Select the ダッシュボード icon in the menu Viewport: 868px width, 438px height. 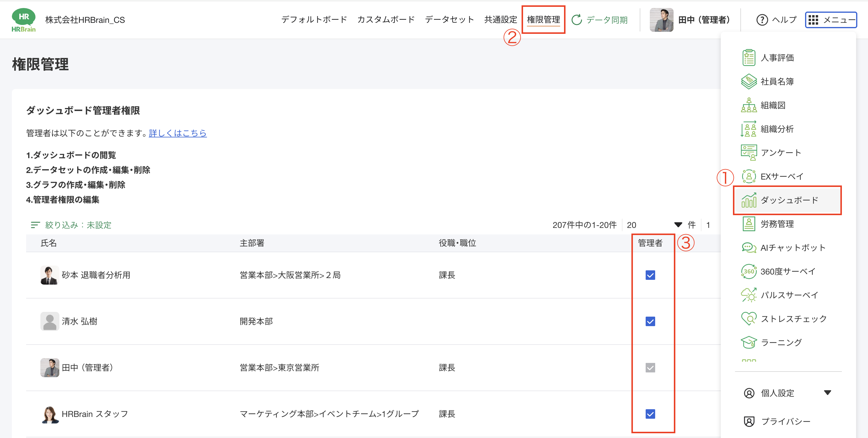point(749,200)
